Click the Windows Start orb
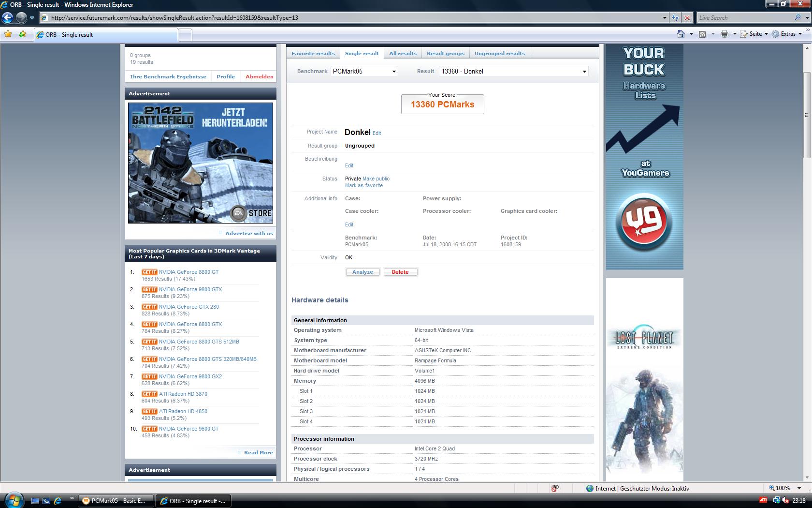The image size is (812, 508). pyautogui.click(x=13, y=500)
